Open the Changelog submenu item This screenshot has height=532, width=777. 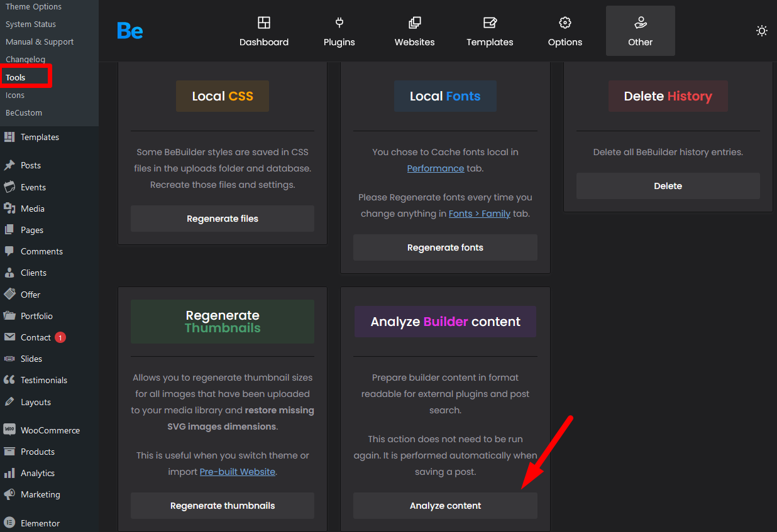pos(25,59)
